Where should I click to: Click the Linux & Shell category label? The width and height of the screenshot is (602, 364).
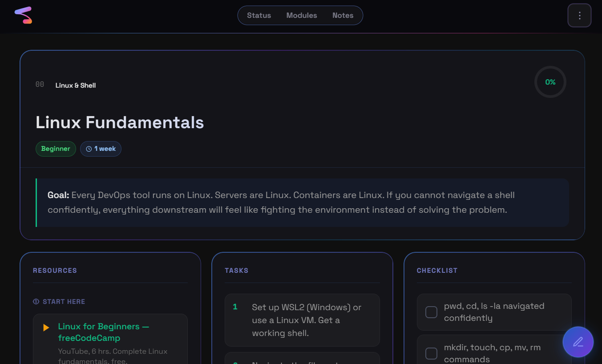[76, 85]
